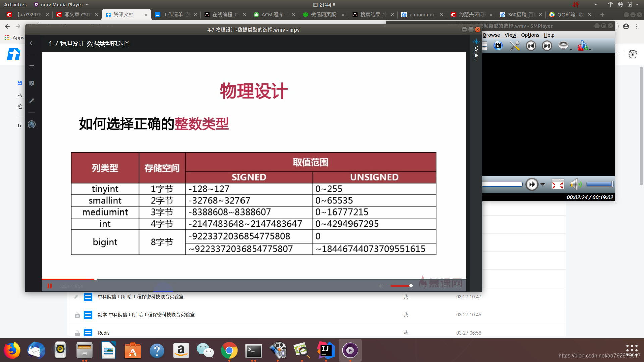Expand the subtitles abc dropdown arrow
Image resolution: width=644 pixels, height=362 pixels.
click(x=590, y=49)
